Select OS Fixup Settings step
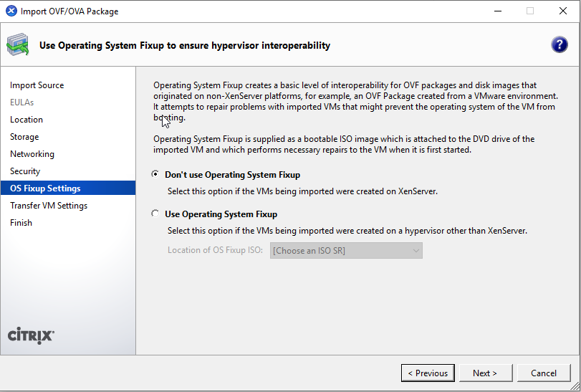 click(45, 188)
